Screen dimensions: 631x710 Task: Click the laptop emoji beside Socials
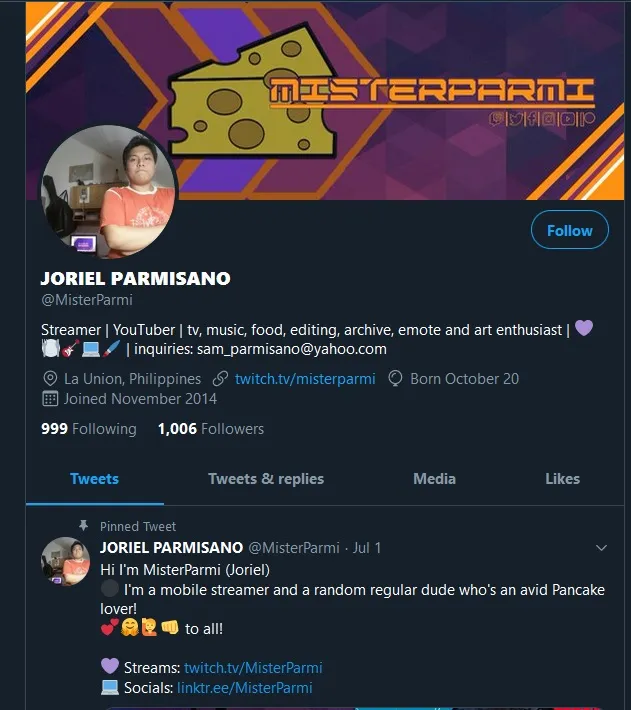110,687
